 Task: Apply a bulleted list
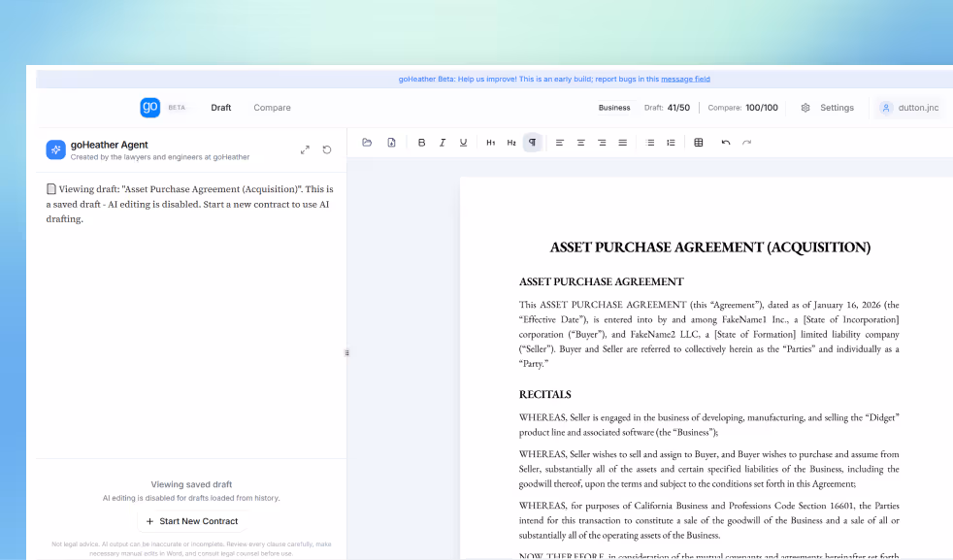coord(650,142)
